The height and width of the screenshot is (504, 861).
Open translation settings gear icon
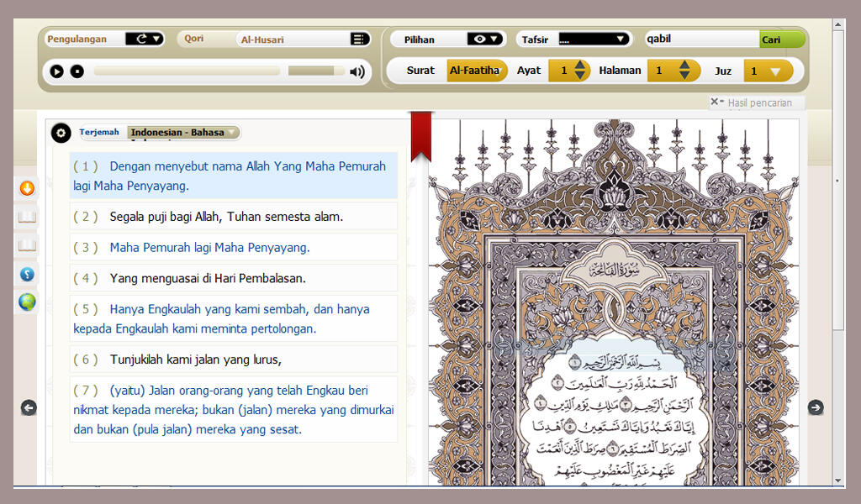61,133
